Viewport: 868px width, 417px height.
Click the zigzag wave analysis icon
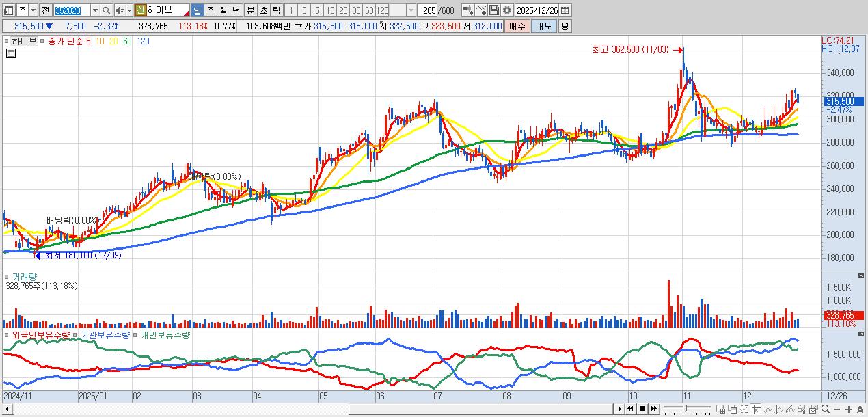click(x=780, y=409)
